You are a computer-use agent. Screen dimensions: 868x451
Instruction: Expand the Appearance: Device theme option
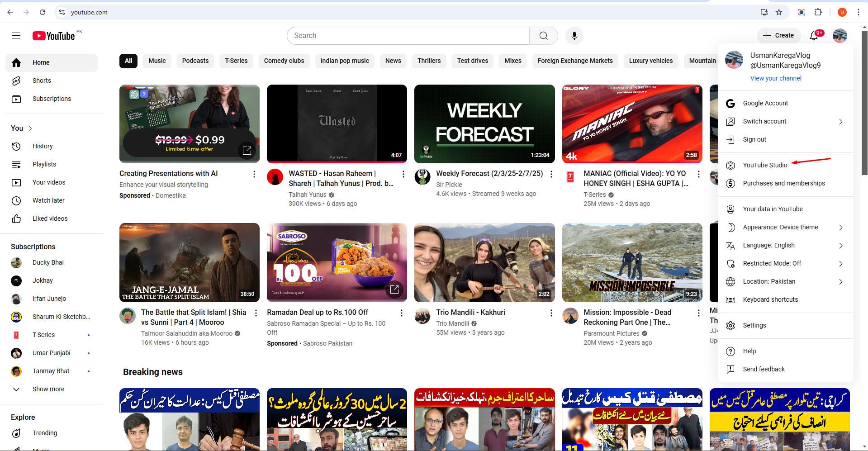pyautogui.click(x=780, y=227)
